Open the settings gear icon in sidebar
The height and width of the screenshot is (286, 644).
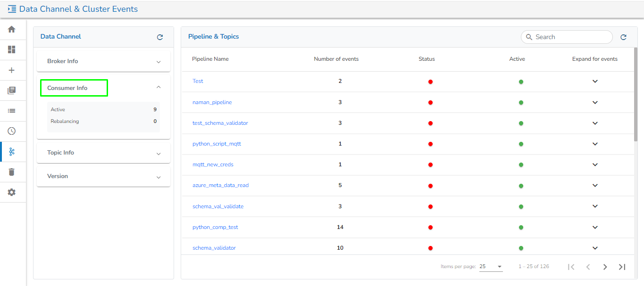pos(12,192)
